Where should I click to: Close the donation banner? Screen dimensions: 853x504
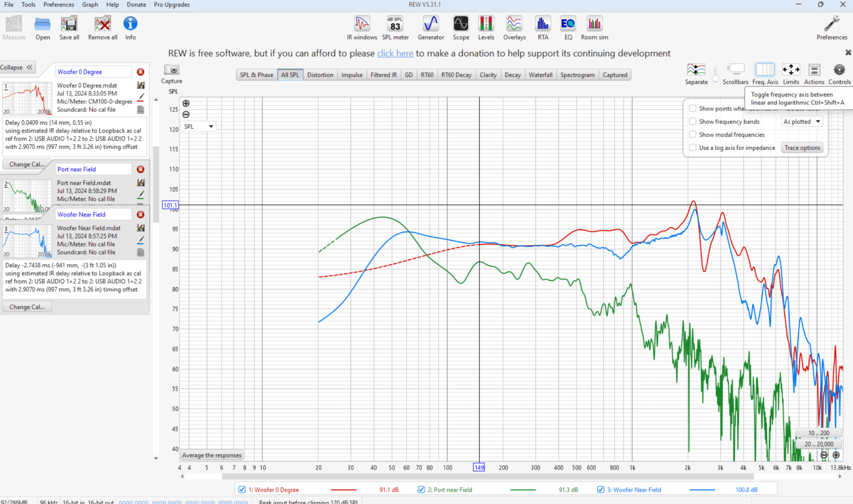[848, 52]
